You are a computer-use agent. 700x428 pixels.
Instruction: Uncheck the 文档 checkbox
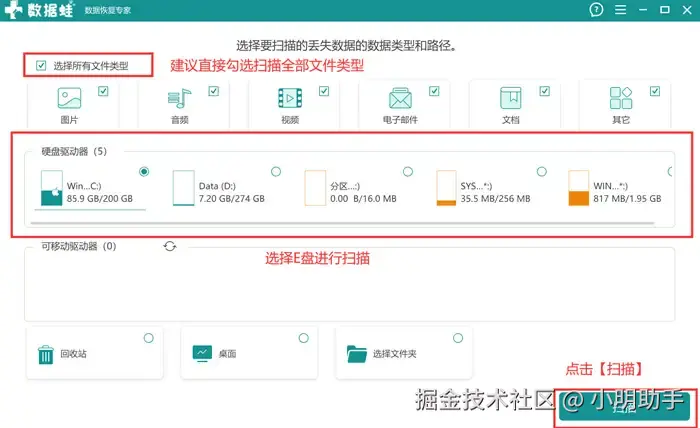click(x=544, y=91)
